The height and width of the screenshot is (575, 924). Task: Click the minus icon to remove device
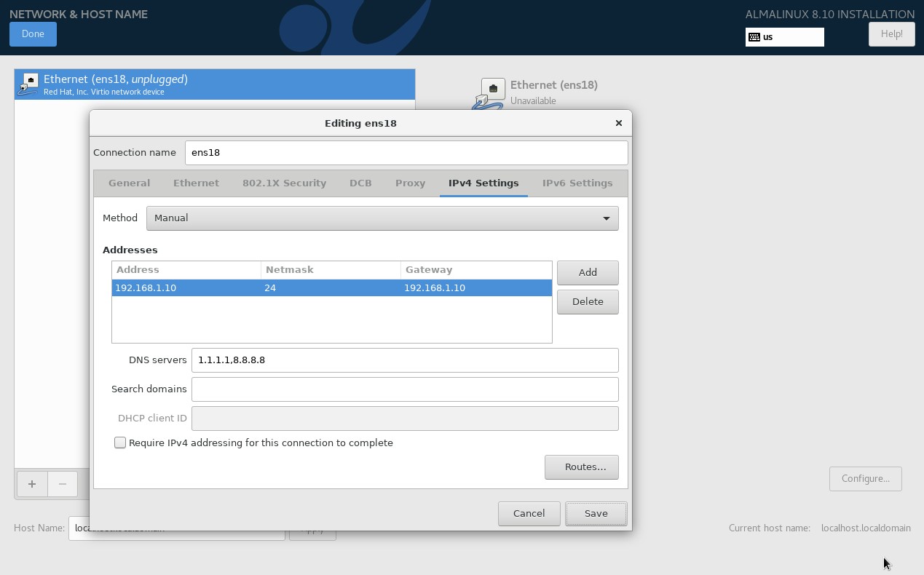coord(63,484)
